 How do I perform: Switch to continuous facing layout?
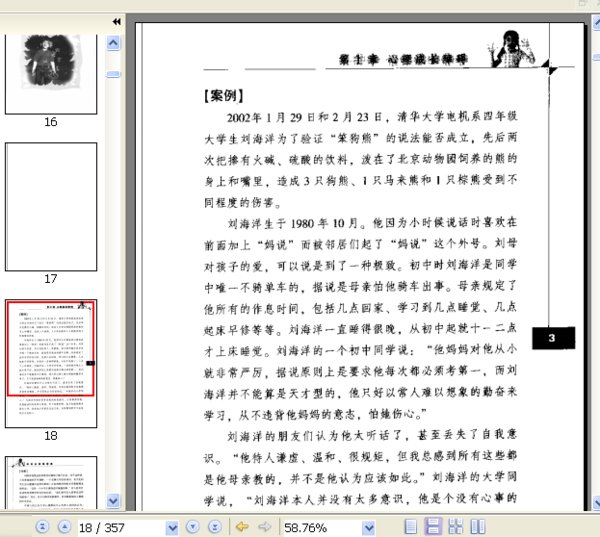(455, 527)
